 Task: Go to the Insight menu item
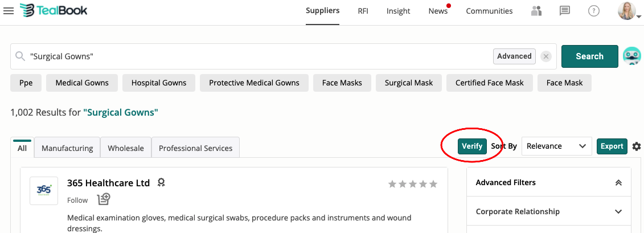399,11
